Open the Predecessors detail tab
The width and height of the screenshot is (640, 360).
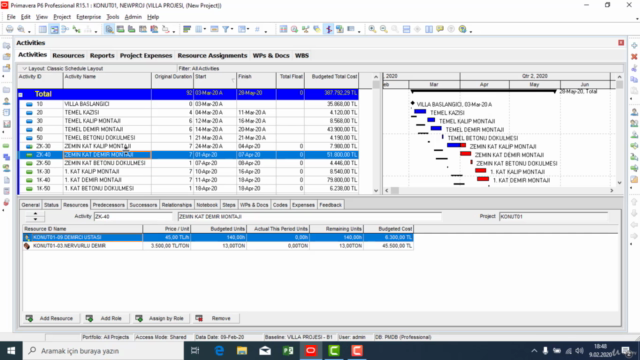click(109, 205)
